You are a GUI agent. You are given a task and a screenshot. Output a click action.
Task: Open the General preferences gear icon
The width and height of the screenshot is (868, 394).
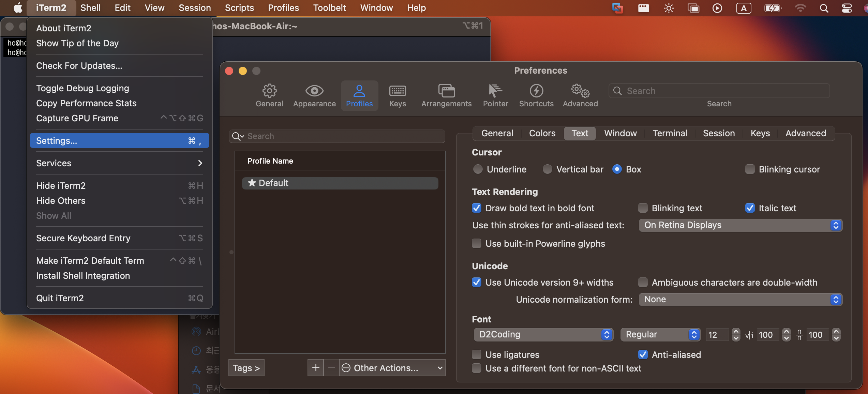click(269, 91)
